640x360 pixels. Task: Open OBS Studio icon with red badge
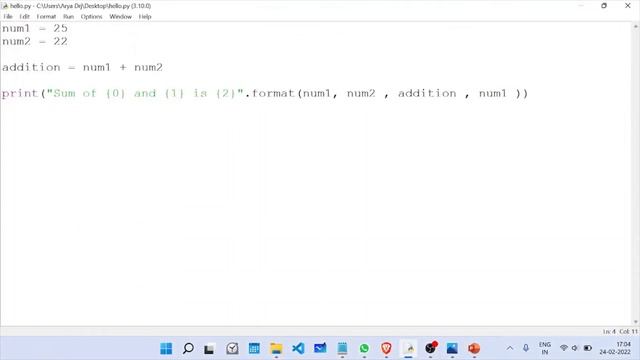point(431,348)
